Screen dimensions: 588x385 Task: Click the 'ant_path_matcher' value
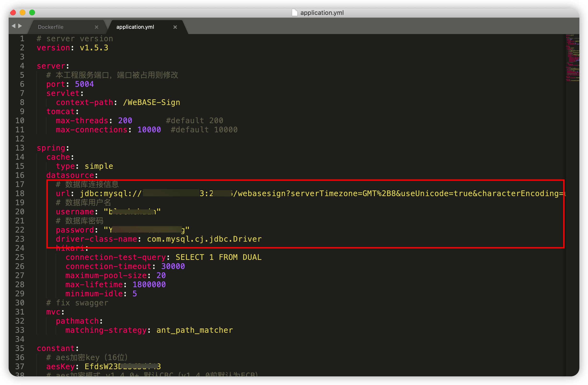tap(195, 330)
